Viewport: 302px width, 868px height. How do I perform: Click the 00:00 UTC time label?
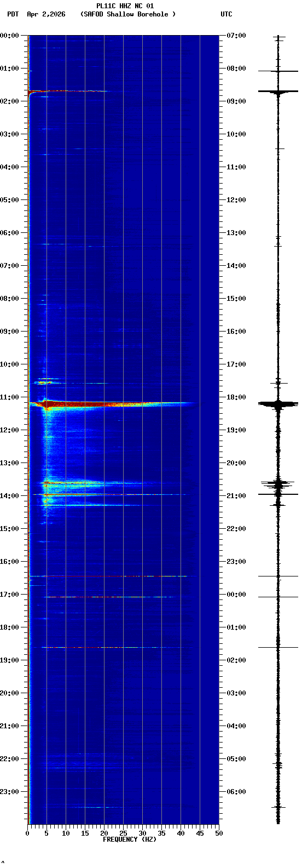click(236, 595)
